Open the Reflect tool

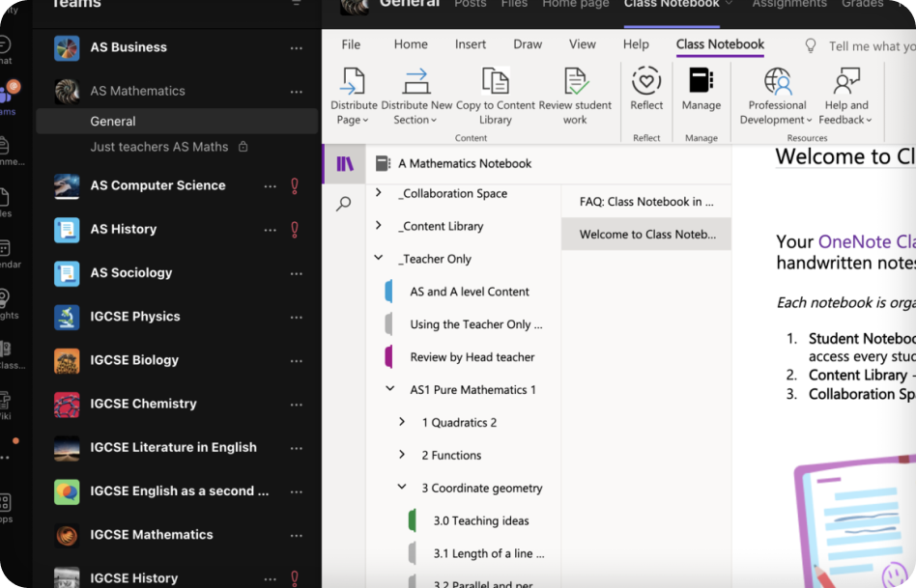[646, 89]
